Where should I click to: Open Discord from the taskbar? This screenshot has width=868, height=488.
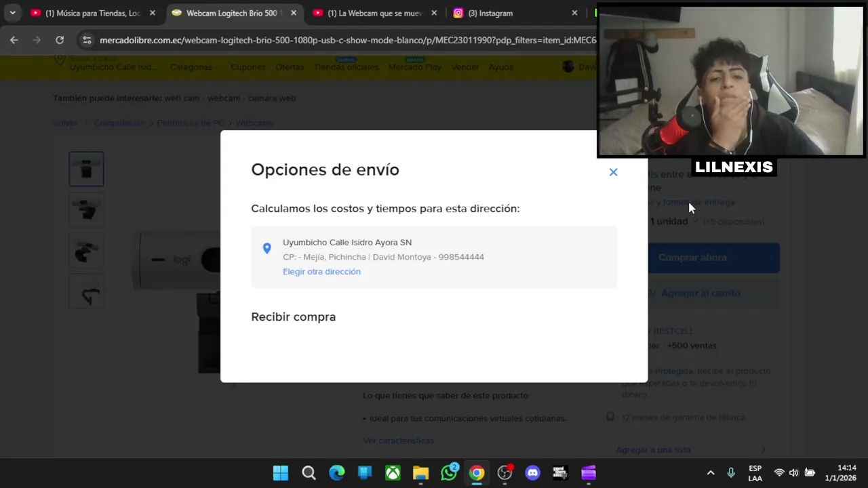coord(533,473)
